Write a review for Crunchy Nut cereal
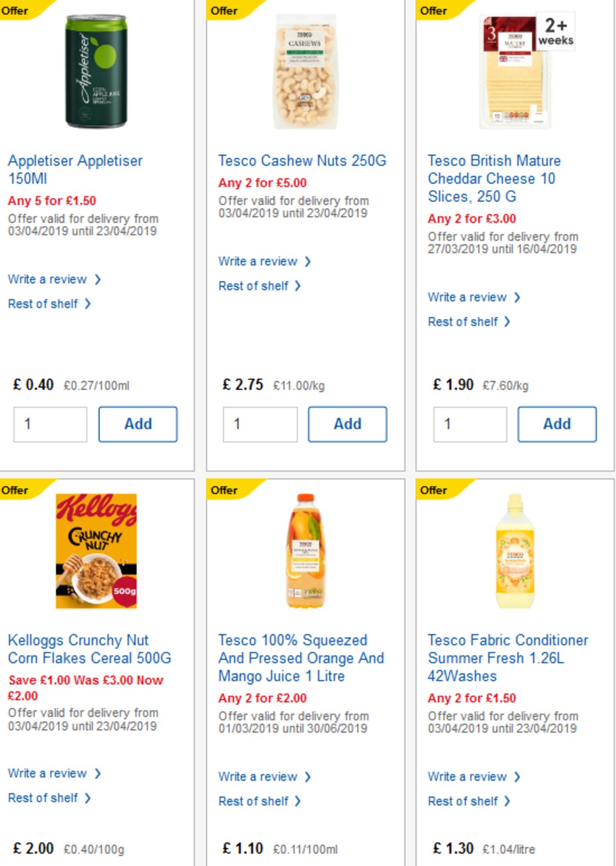The image size is (616, 866). click(50, 773)
